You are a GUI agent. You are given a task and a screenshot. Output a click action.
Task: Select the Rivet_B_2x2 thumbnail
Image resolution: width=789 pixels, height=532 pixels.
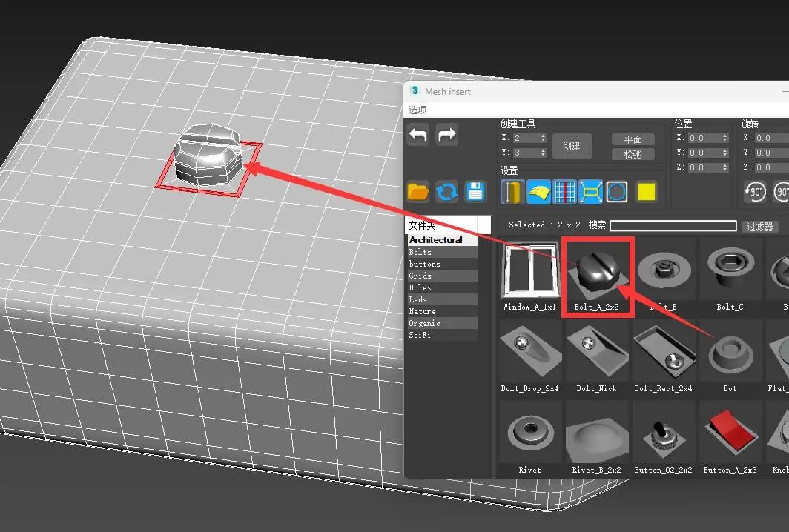[597, 436]
